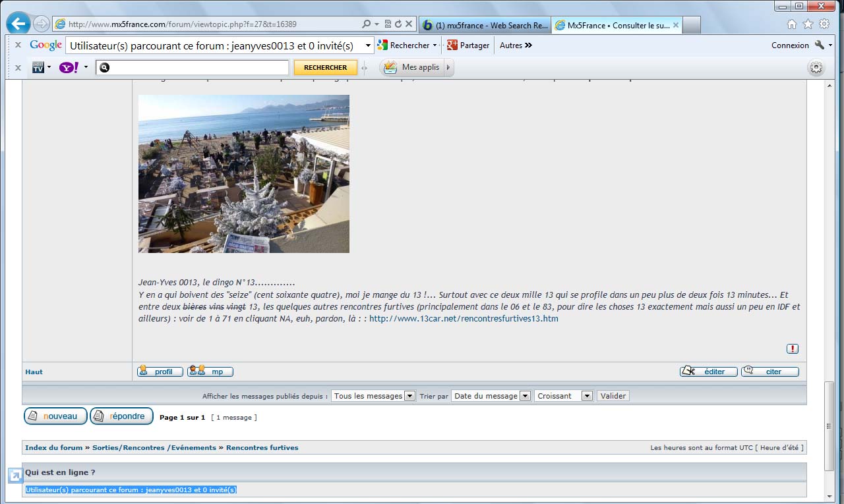Open a new blank tab
The image size is (844, 504).
[x=691, y=25]
